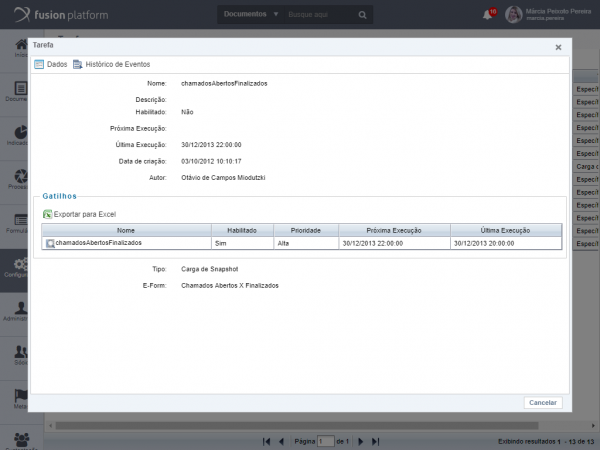Click the page number input field
Viewport: 600px width, 450px height.
[325, 441]
